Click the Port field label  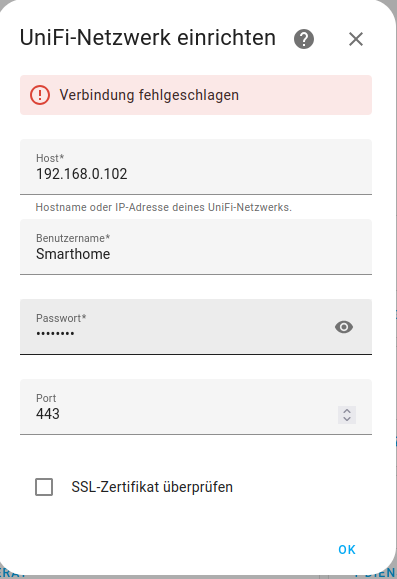click(x=46, y=398)
